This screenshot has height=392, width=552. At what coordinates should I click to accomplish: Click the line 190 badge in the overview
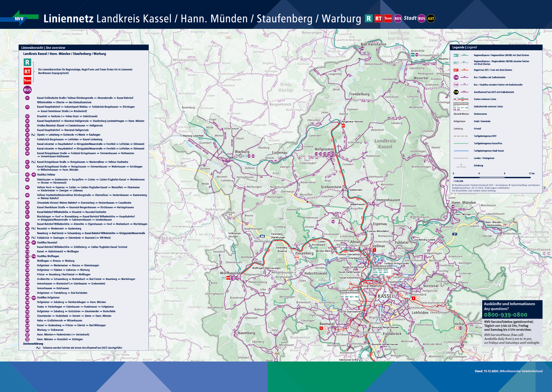click(x=27, y=302)
